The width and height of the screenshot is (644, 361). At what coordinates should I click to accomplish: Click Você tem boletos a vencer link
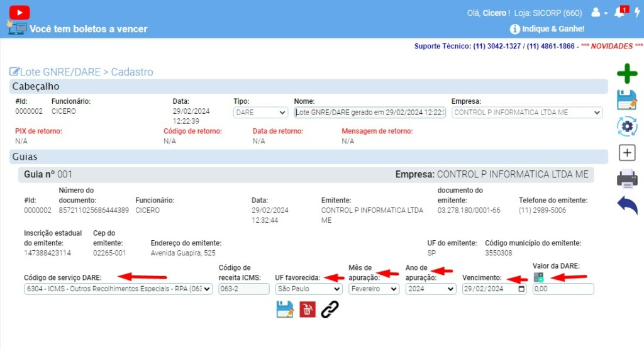[88, 29]
